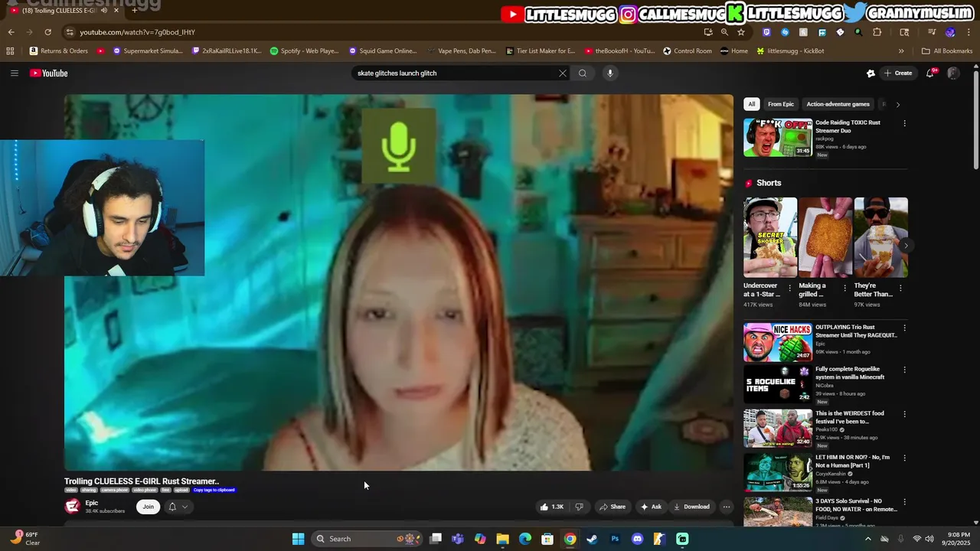Viewport: 980px width, 551px height.
Task: Show more Shorts with the right arrow
Action: click(x=906, y=246)
